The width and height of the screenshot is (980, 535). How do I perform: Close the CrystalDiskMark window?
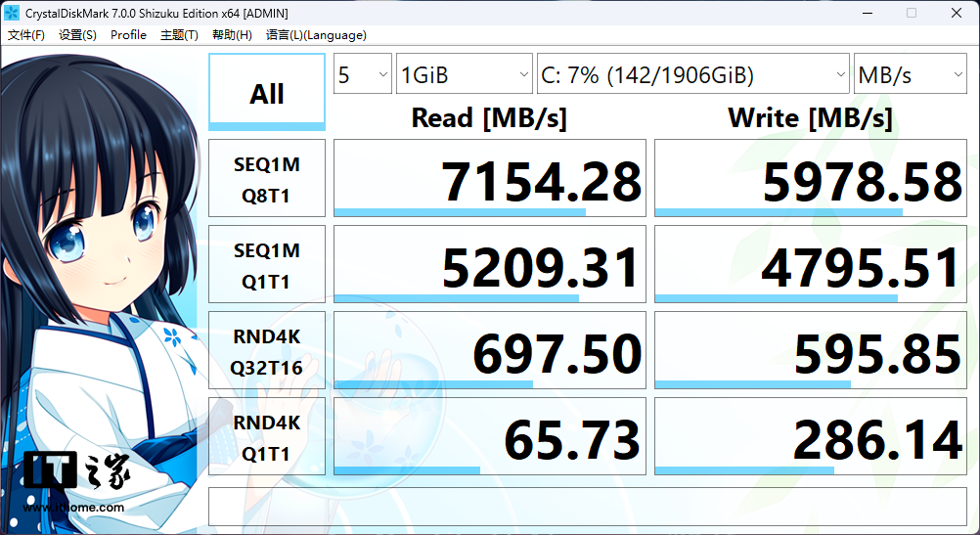pos(956,13)
